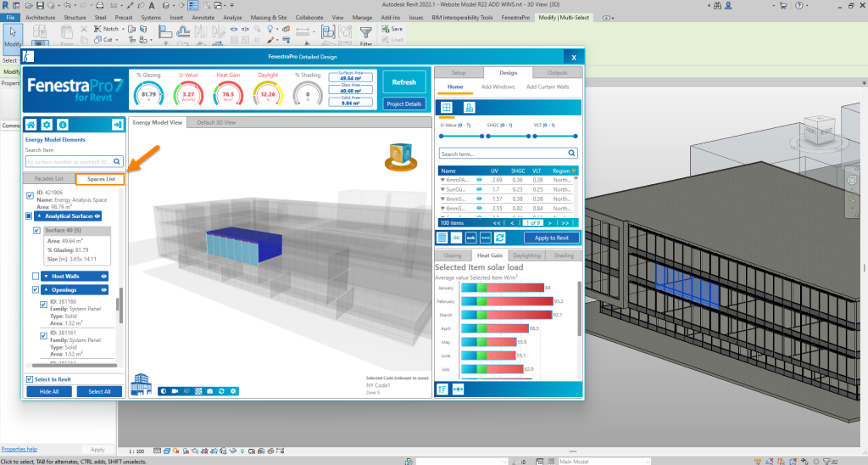Switch to Daylighting results tab
The height and width of the screenshot is (465, 868).
[526, 255]
